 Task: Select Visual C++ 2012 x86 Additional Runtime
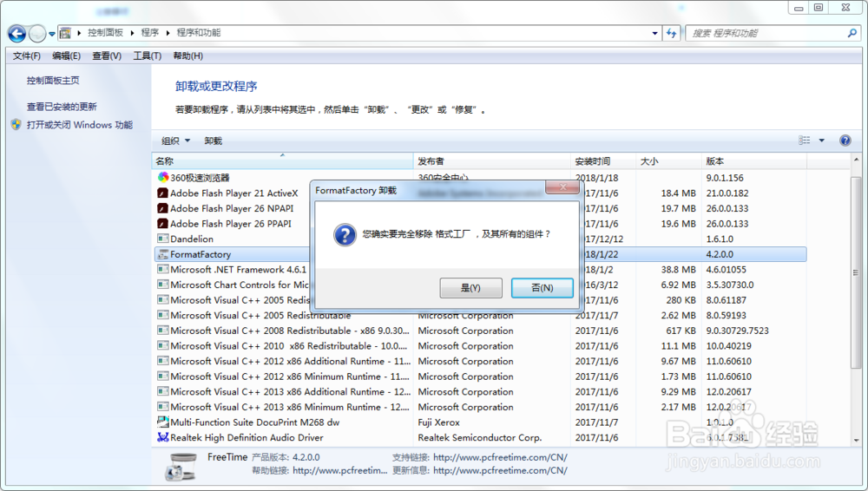(x=479, y=361)
